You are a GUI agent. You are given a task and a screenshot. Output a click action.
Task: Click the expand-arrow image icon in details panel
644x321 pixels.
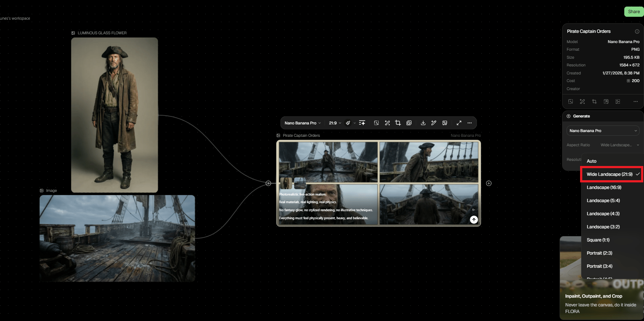click(x=606, y=101)
